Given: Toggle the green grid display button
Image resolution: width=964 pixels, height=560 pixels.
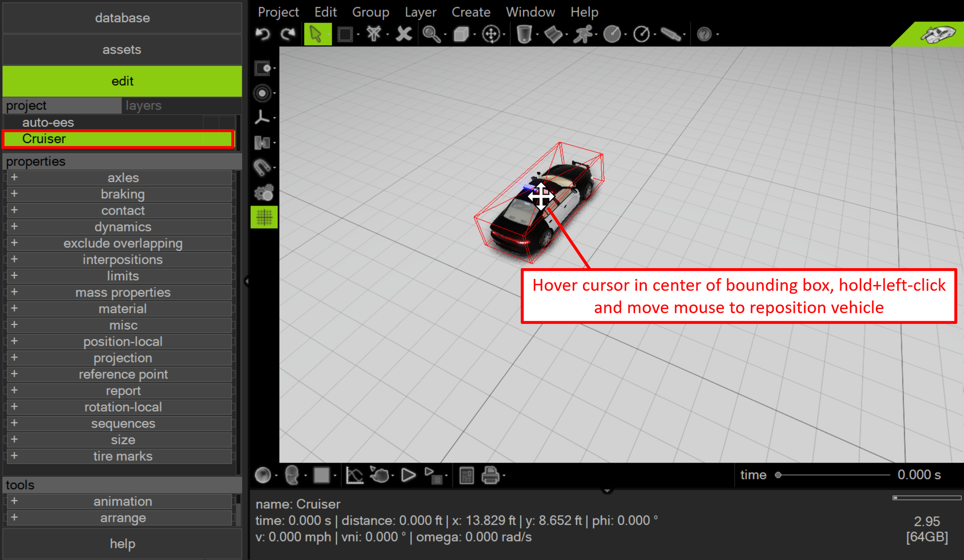Looking at the screenshot, I should pos(264,217).
